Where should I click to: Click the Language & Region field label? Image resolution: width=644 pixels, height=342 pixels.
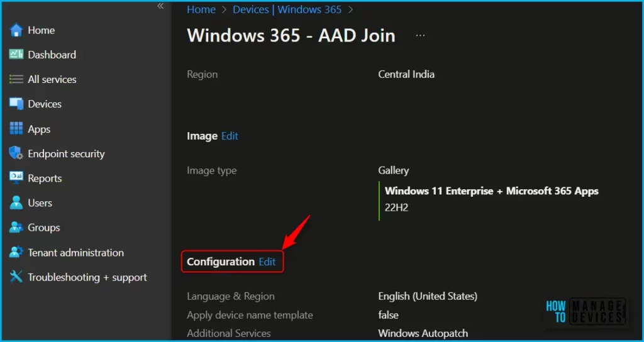tap(231, 297)
